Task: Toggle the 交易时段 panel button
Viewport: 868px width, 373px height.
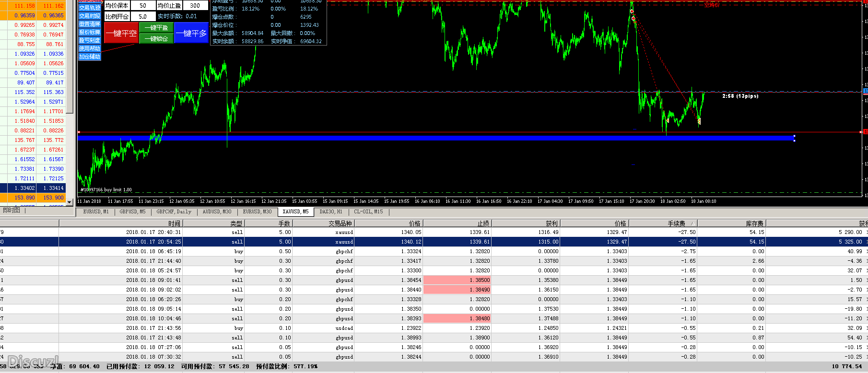Action: click(x=90, y=16)
